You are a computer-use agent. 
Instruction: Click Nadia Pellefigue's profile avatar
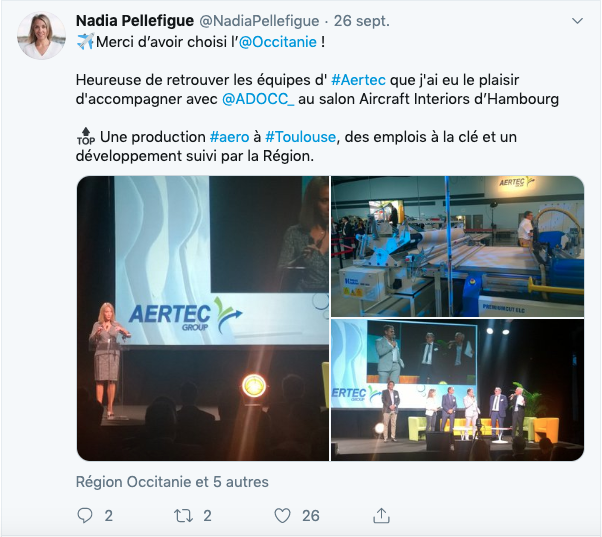pyautogui.click(x=42, y=36)
